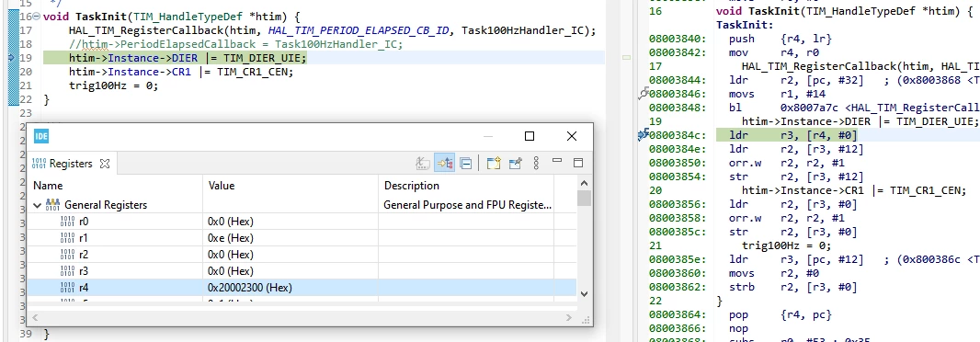Image resolution: width=980 pixels, height=342 pixels.
Task: Maximize the Registers floating window
Action: (x=530, y=136)
